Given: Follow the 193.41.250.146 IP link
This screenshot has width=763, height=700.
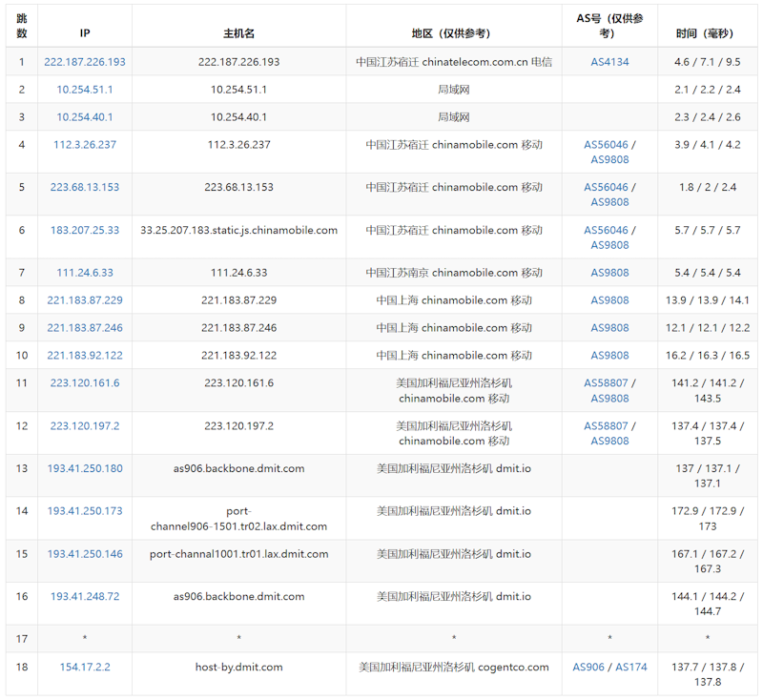Looking at the screenshot, I should (85, 553).
